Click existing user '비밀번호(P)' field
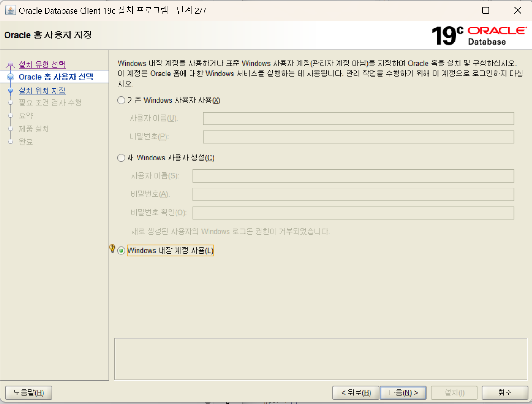This screenshot has width=532, height=404. coord(358,137)
